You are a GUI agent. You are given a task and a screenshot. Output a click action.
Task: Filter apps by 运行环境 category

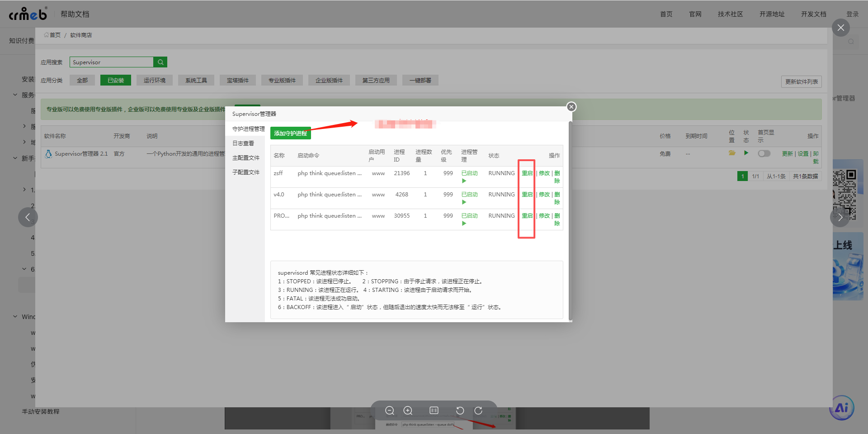click(155, 80)
